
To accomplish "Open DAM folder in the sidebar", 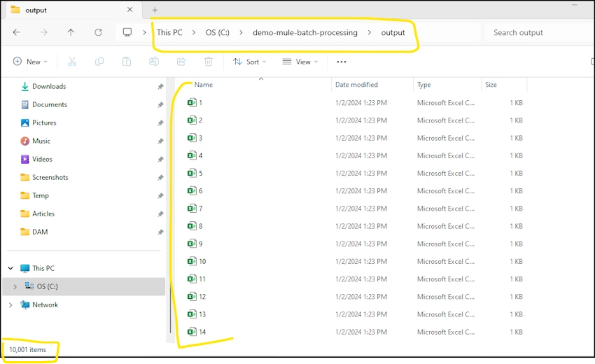I will point(40,232).
